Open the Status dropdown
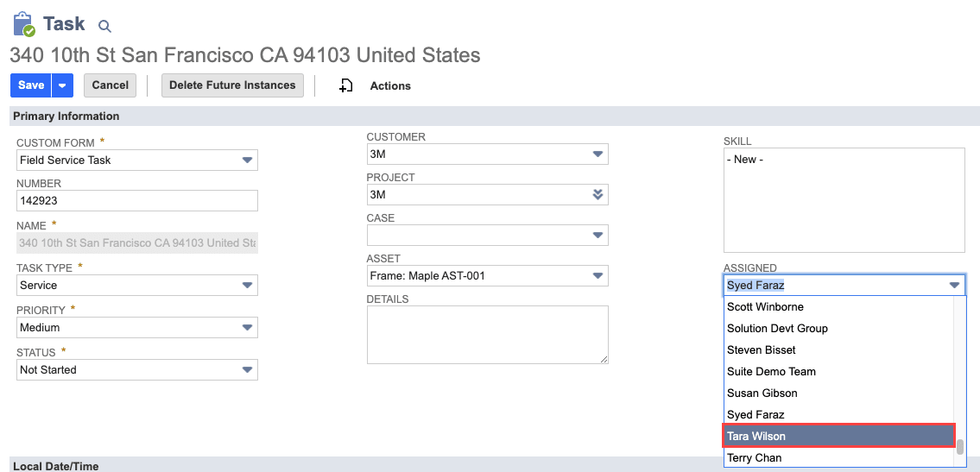This screenshot has width=980, height=472. (x=247, y=369)
